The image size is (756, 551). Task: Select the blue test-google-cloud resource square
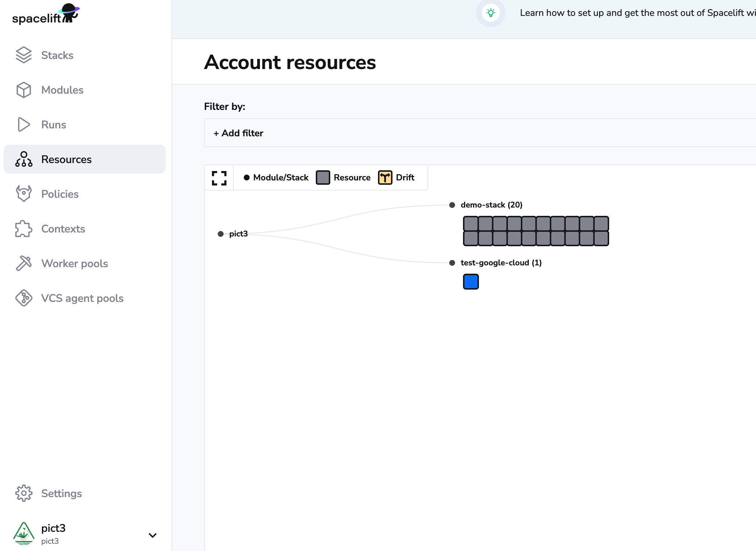[x=471, y=282]
